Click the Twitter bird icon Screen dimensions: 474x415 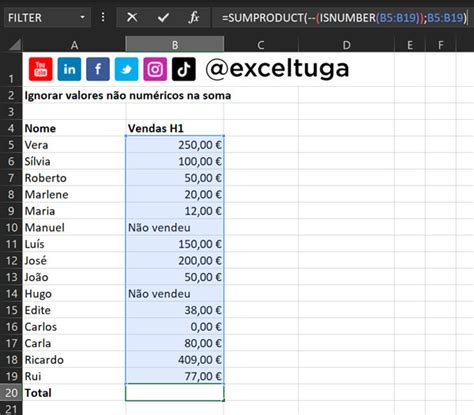[x=126, y=69]
